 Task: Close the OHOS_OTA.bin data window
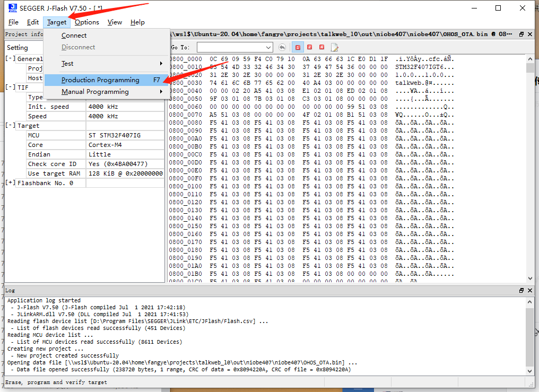(x=530, y=34)
